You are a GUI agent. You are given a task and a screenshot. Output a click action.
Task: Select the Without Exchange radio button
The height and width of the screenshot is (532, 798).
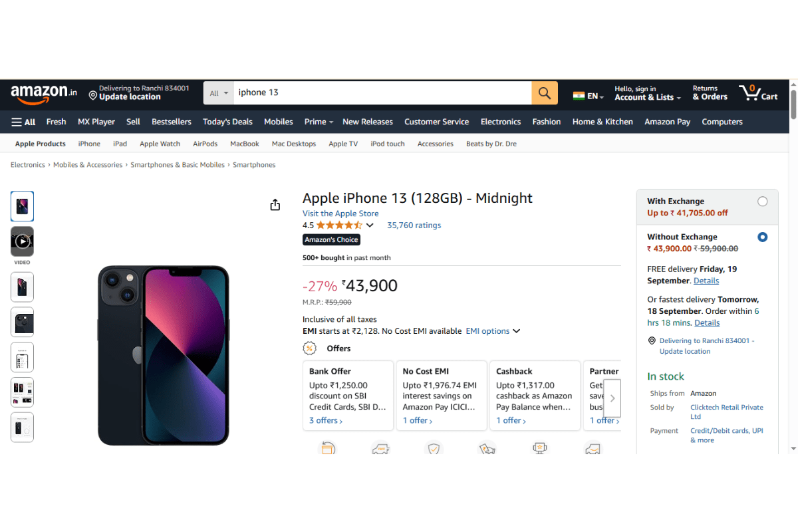click(762, 237)
